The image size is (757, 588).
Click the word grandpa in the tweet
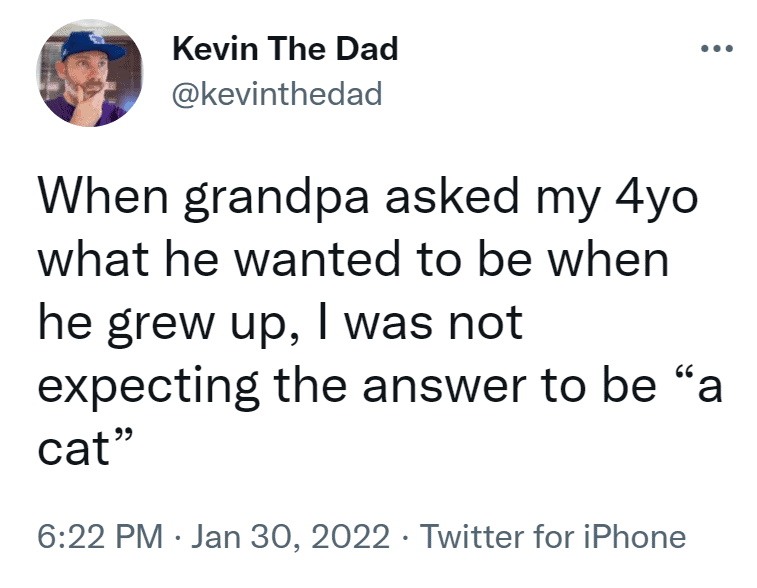(x=277, y=199)
